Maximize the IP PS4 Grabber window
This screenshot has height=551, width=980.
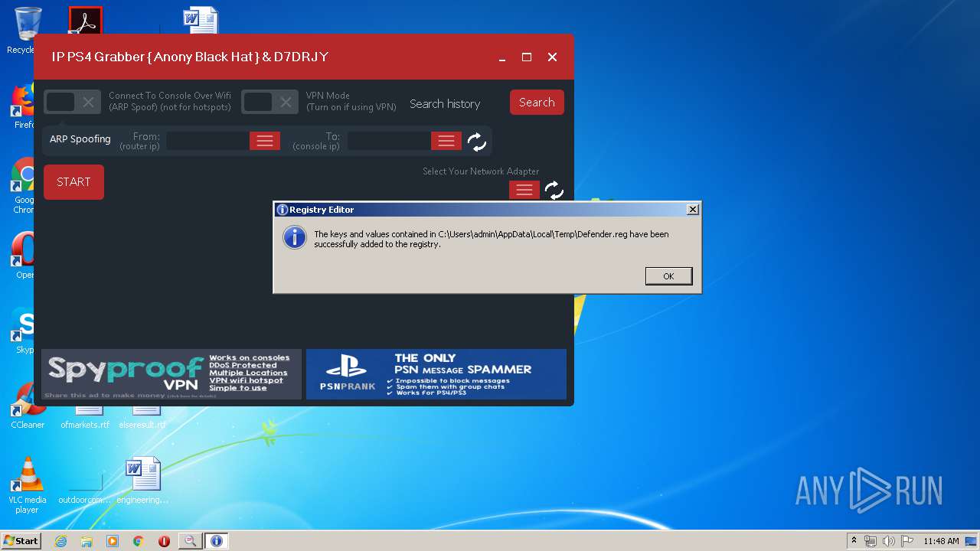point(527,57)
